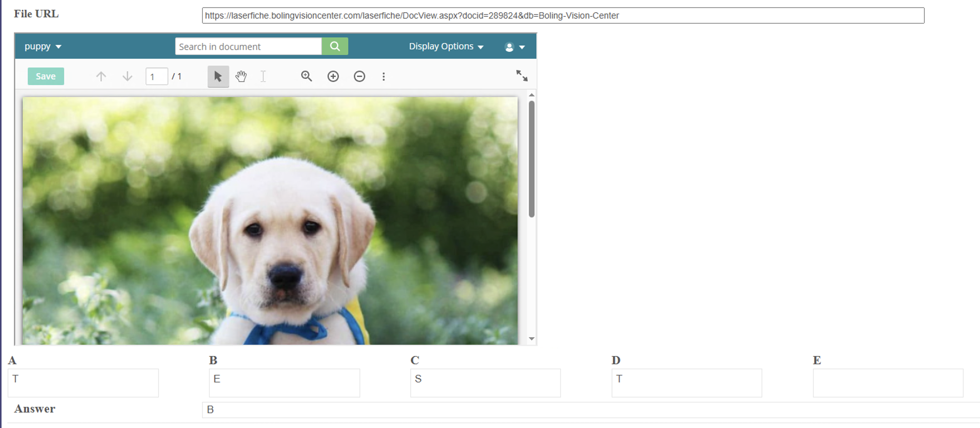Image resolution: width=980 pixels, height=428 pixels.
Task: Open the user account dropdown
Action: [514, 47]
